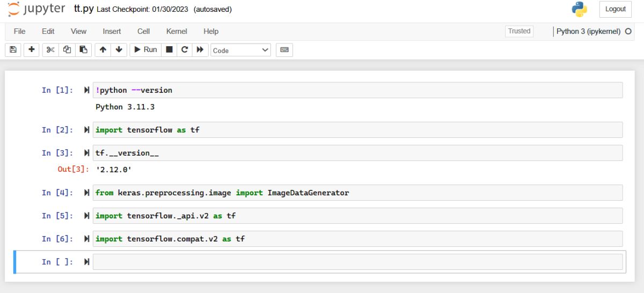644x293 pixels.
Task: Run cell In [4] with its run icon
Action: pos(87,193)
